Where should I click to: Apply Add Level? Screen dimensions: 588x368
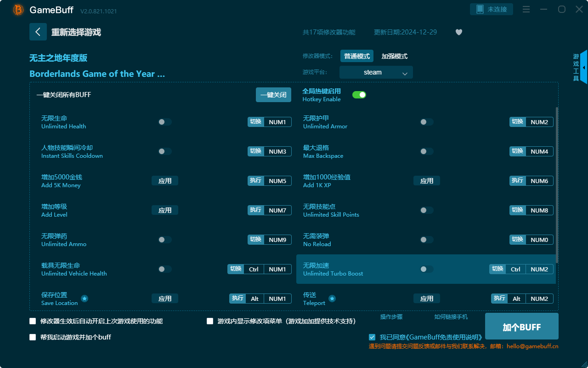(x=165, y=210)
